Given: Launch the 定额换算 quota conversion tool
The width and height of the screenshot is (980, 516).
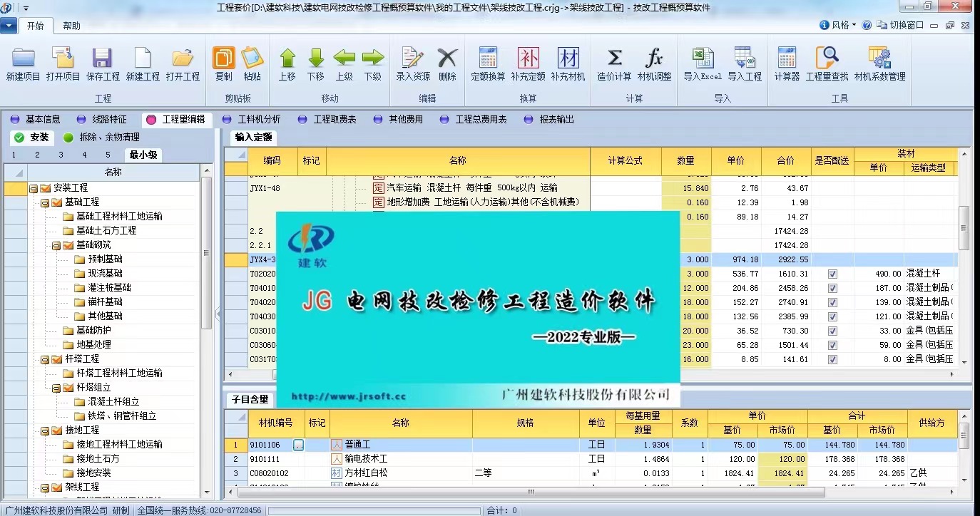Looking at the screenshot, I should click(x=489, y=64).
